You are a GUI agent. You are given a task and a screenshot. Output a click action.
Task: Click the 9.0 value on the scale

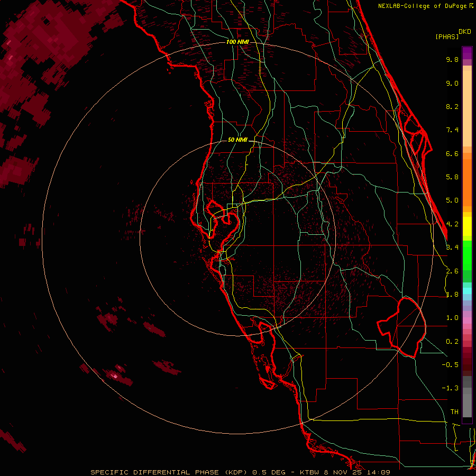coord(452,83)
